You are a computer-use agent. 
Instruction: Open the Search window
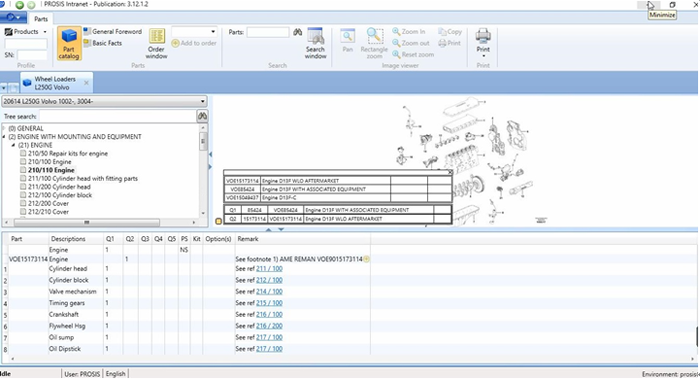point(315,43)
